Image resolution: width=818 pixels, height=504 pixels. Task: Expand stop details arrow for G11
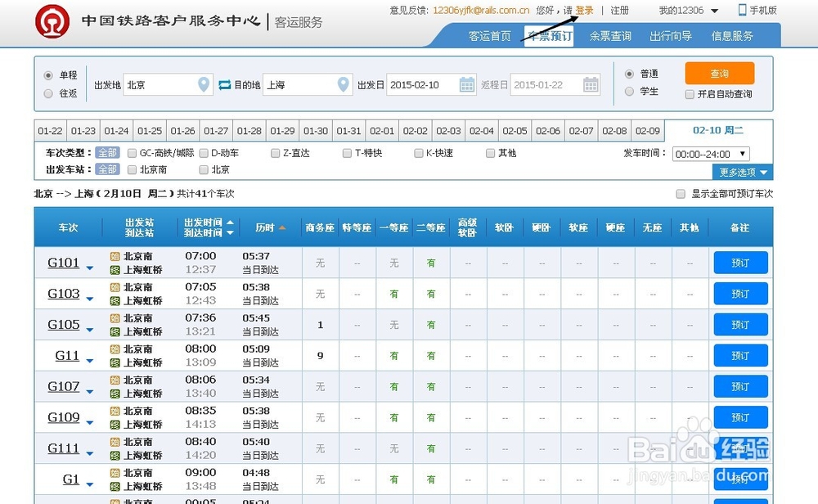90,361
